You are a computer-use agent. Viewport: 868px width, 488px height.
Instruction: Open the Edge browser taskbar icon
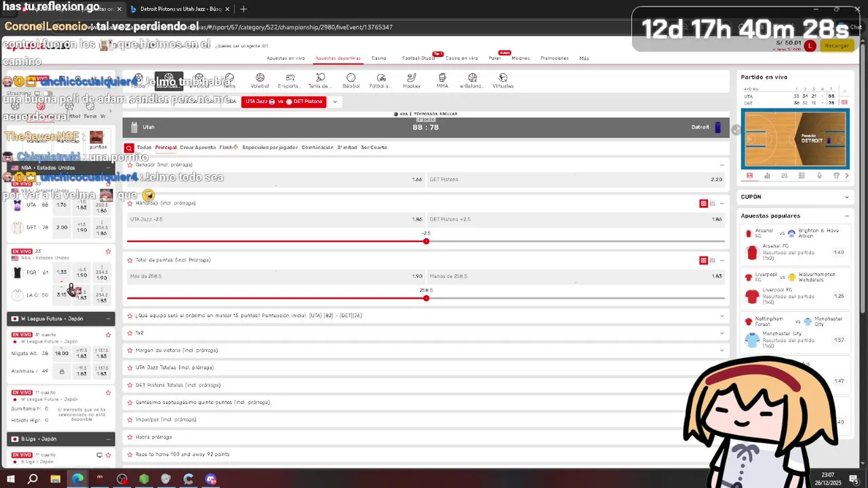[78, 479]
